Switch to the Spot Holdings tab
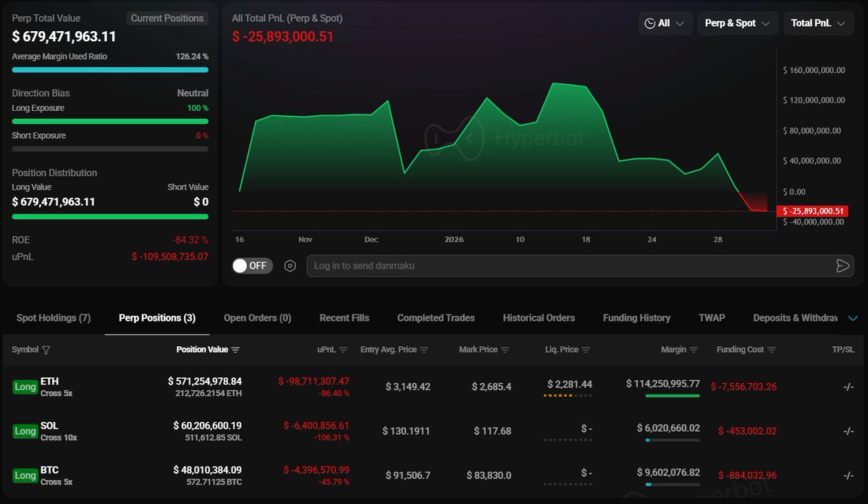Screen dimensions: 868x504 point(54,318)
